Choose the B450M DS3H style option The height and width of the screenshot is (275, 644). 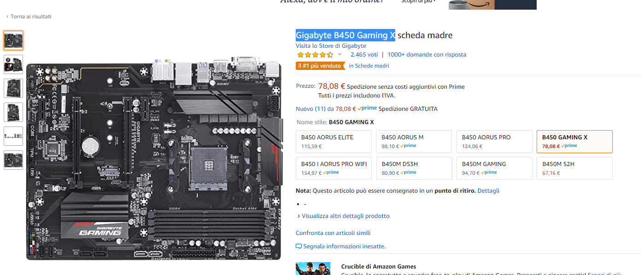pos(414,168)
